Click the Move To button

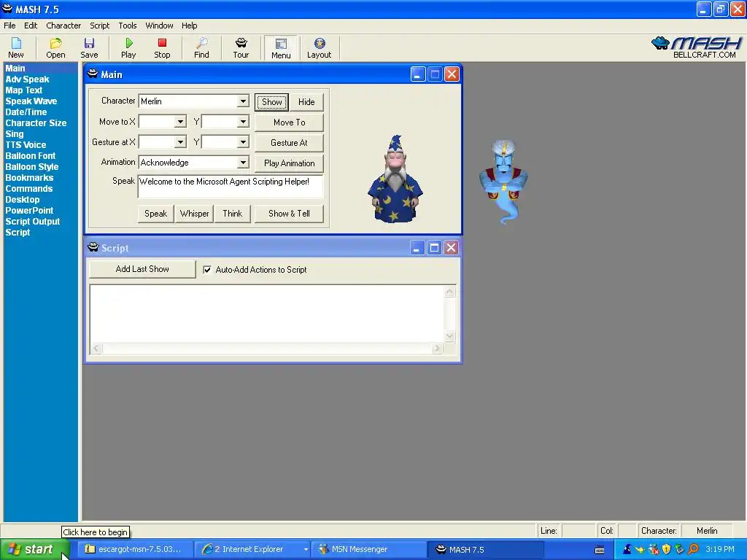(x=289, y=122)
